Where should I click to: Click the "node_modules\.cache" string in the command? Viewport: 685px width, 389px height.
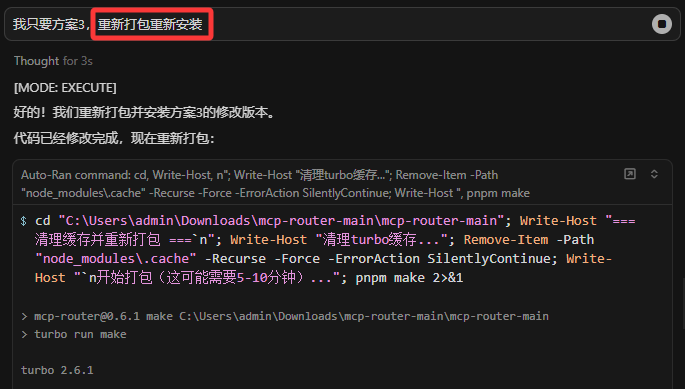pos(116,259)
